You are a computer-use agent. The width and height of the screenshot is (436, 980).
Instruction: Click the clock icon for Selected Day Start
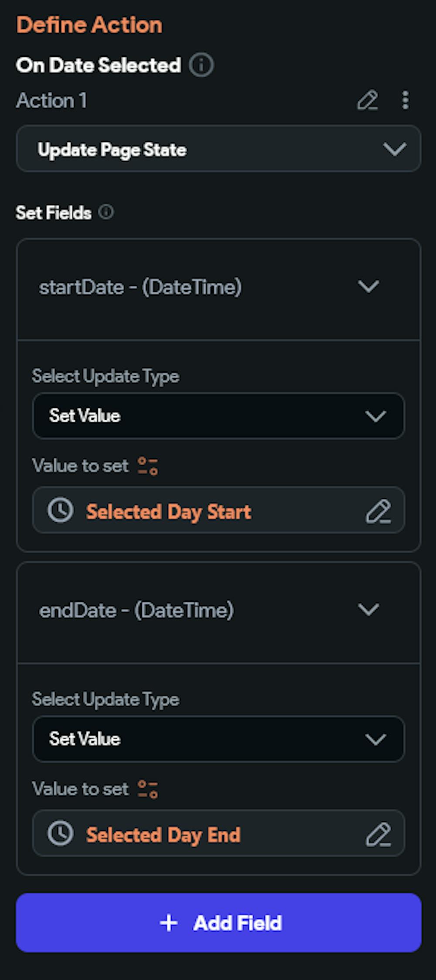[60, 510]
